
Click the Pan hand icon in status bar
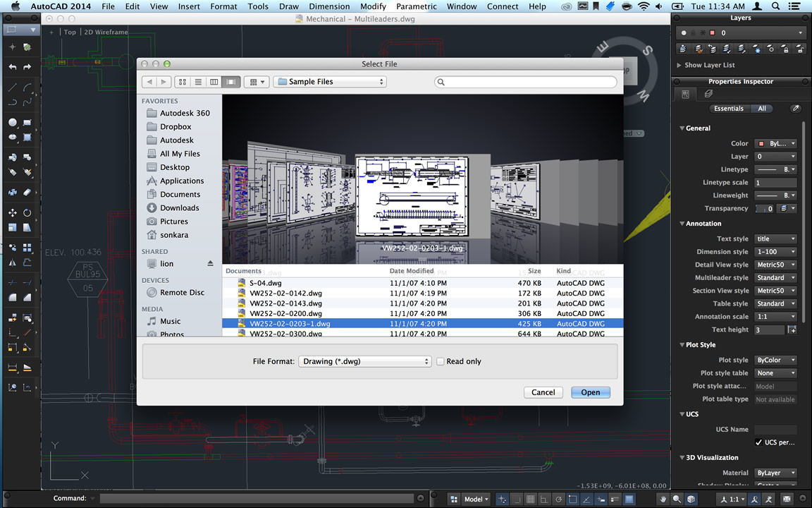click(663, 500)
